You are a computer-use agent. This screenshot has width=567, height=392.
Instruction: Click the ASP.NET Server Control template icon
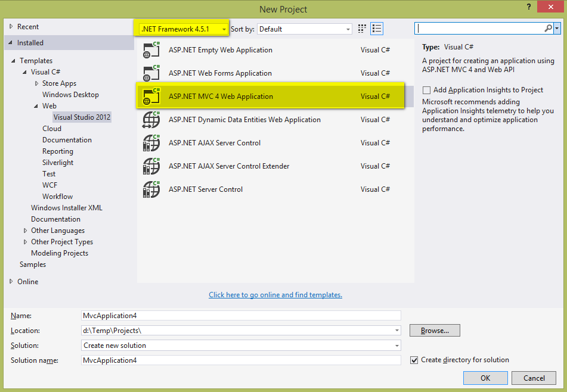[151, 189]
